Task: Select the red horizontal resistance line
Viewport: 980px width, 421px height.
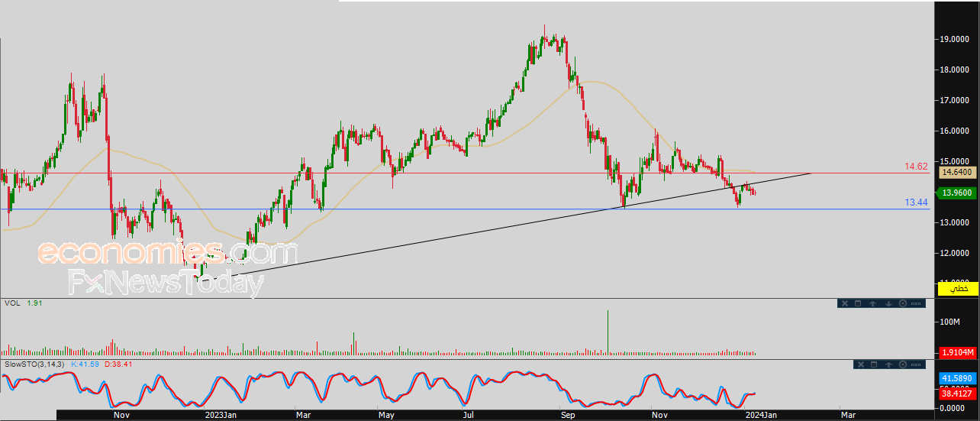Action: pos(466,173)
